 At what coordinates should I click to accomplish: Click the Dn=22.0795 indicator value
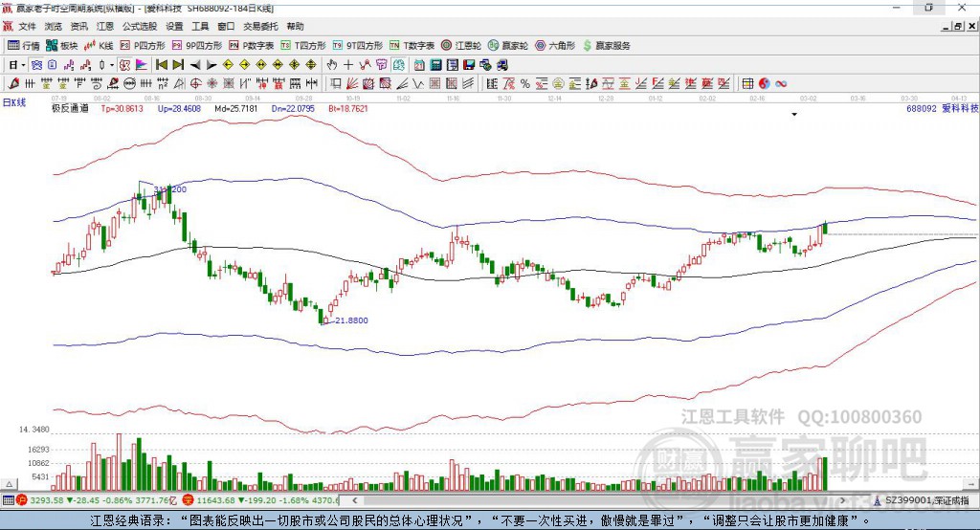(x=293, y=108)
